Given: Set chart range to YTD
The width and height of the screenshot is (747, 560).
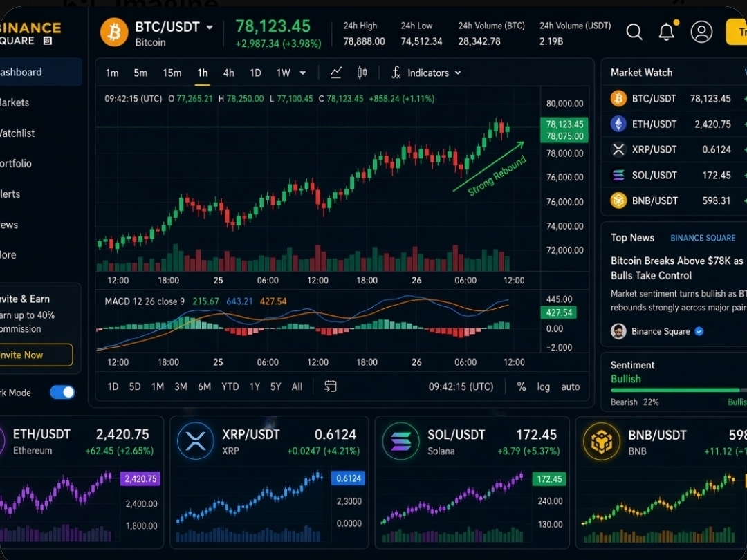Looking at the screenshot, I should click(x=230, y=386).
